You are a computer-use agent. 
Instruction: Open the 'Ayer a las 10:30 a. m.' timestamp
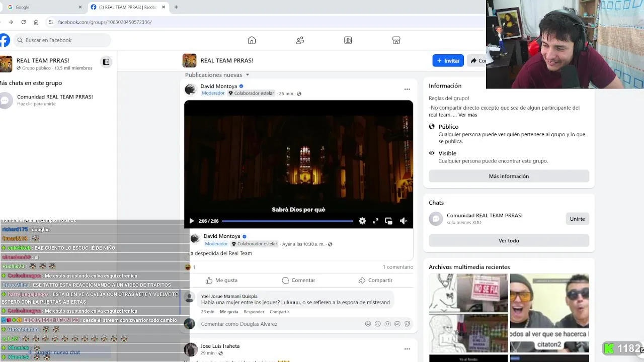point(303,244)
